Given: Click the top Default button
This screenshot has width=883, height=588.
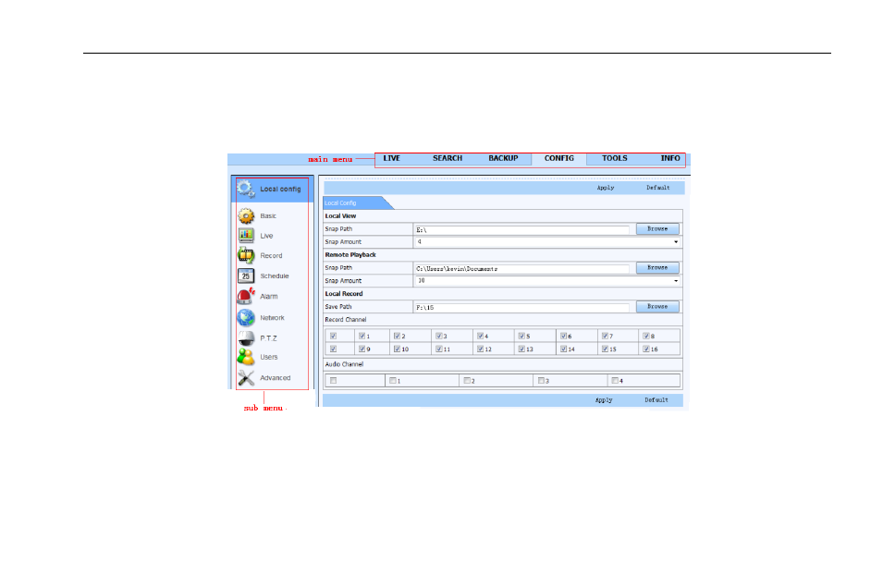Looking at the screenshot, I should tap(657, 188).
